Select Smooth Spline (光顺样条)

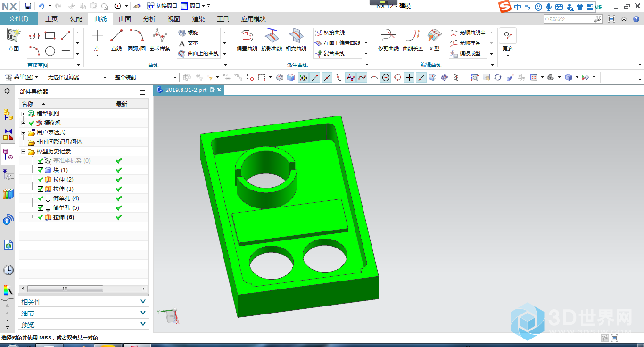pyautogui.click(x=465, y=43)
